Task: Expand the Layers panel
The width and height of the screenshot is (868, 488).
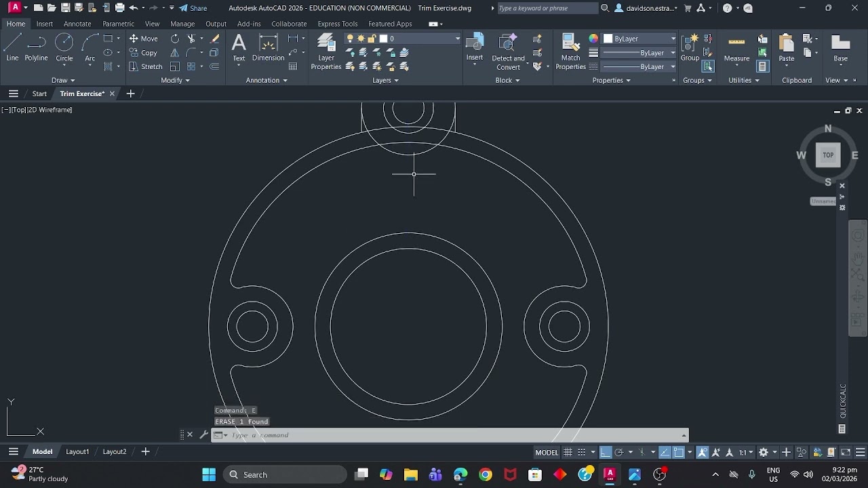Action: point(385,80)
